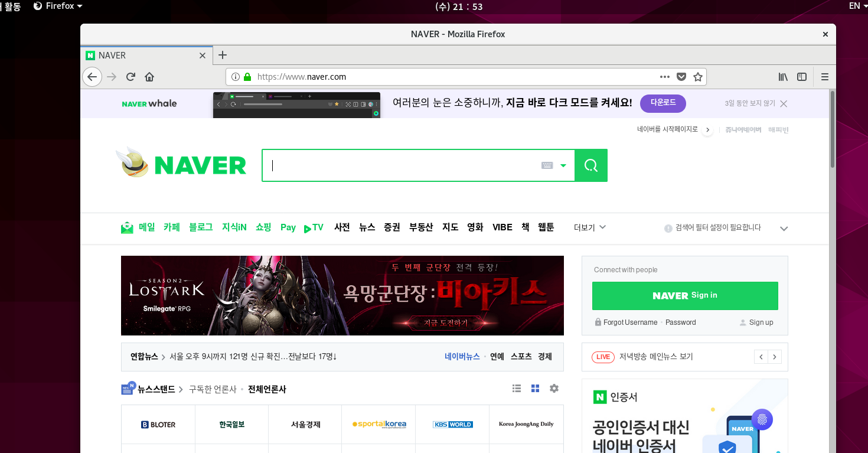
Task: Open page actions three-dot menu
Action: tap(665, 77)
